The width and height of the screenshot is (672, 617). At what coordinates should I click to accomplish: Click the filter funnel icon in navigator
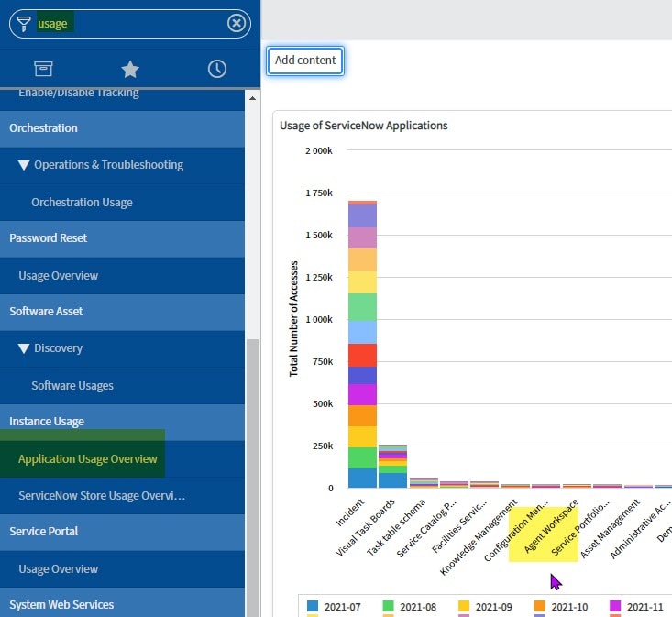click(x=24, y=24)
